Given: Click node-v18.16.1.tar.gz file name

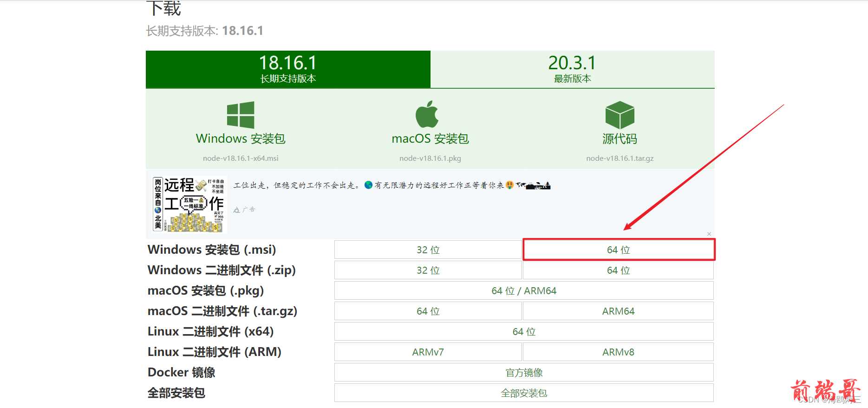Looking at the screenshot, I should point(620,158).
